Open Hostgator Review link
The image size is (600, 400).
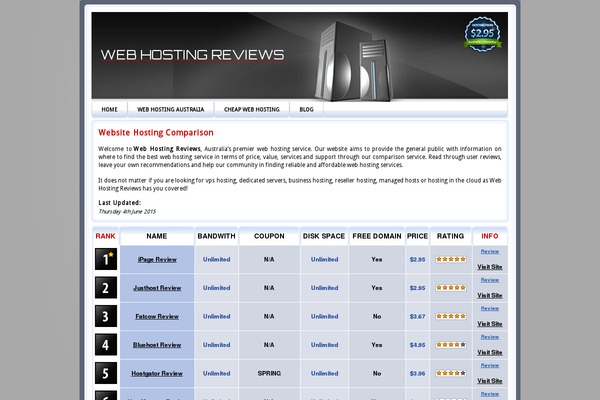point(157,374)
